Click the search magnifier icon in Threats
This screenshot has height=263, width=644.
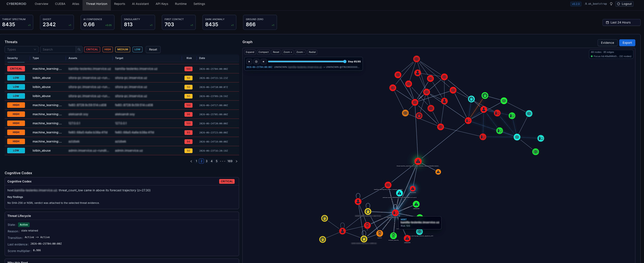(79, 49)
